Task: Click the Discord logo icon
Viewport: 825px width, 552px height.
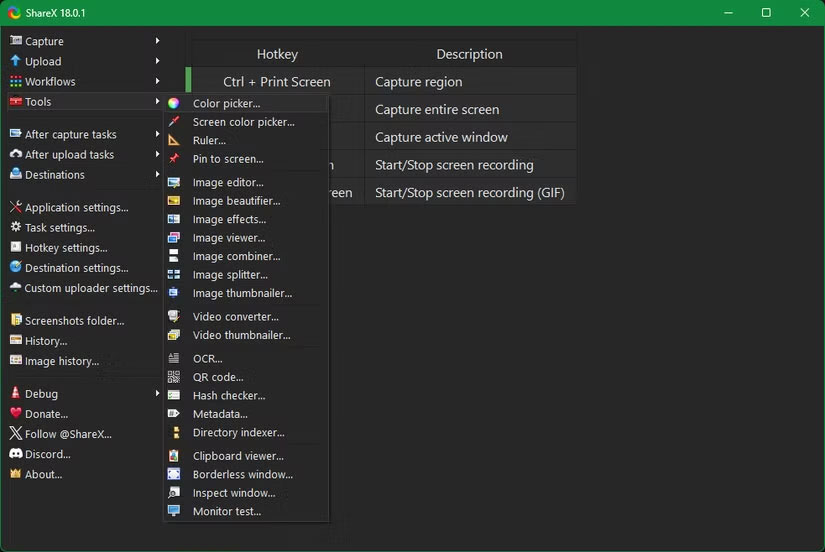Action: [16, 454]
